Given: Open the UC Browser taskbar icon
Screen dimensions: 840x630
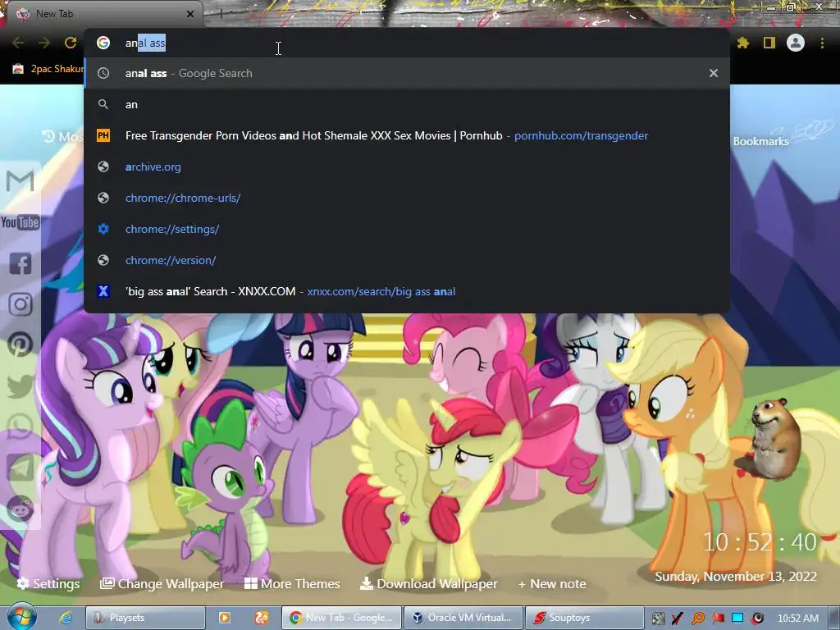Looking at the screenshot, I should pyautogui.click(x=262, y=618).
